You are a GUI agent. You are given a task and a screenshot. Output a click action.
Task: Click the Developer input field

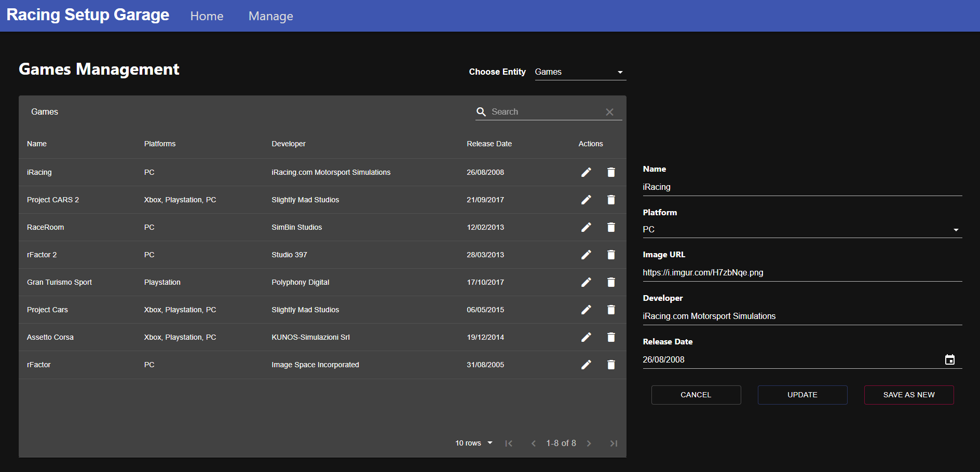(802, 316)
